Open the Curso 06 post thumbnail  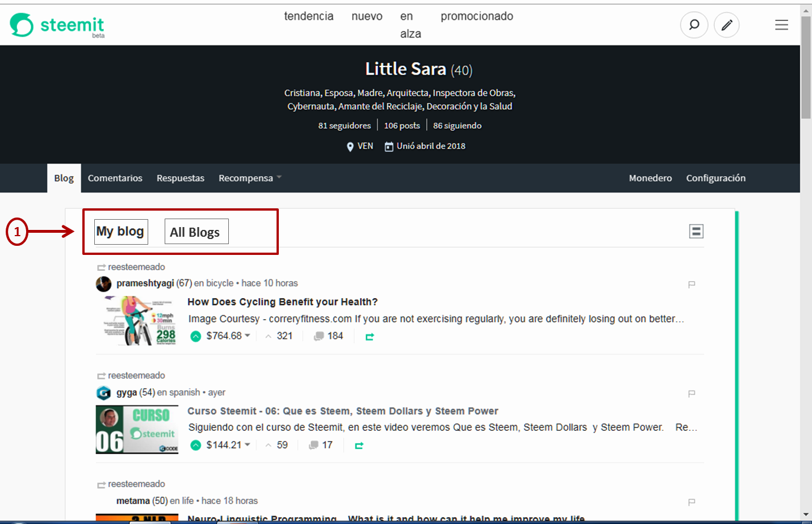(137, 430)
